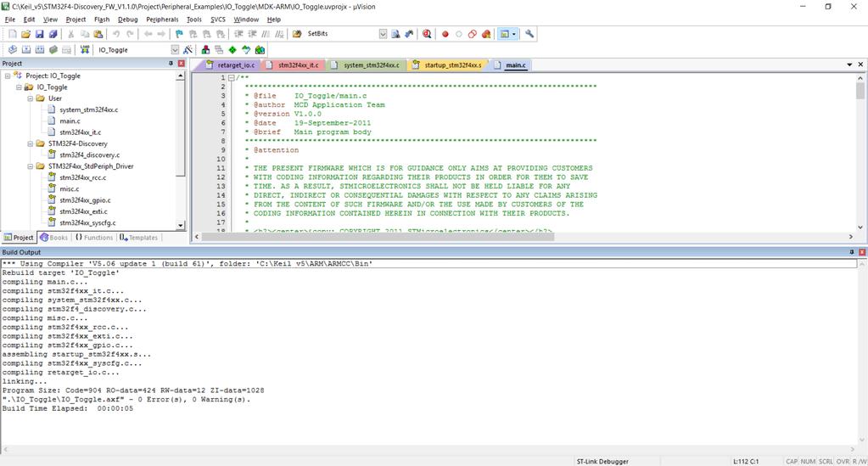The width and height of the screenshot is (868, 466).
Task: Click the incremental find icon
Action: [x=410, y=34]
